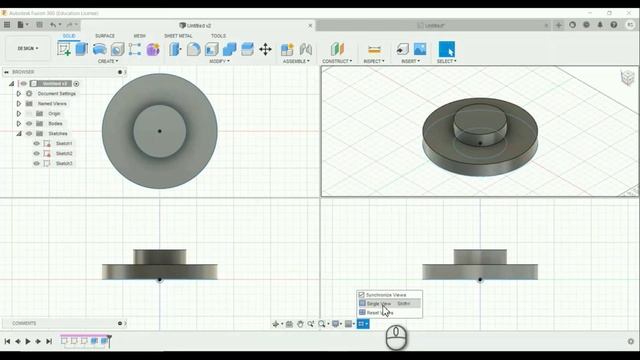Open the SELECT menu dropdown
This screenshot has width=640, height=360.
(x=447, y=61)
